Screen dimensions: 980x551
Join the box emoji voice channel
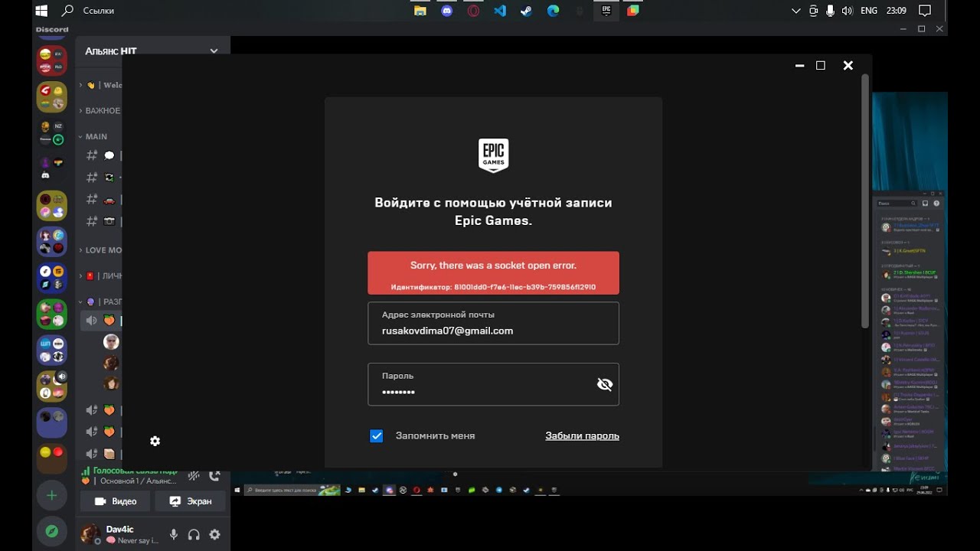click(101, 454)
